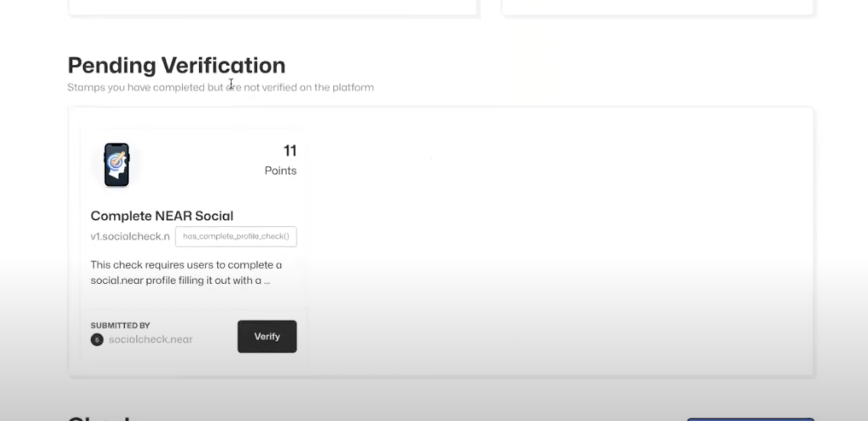Viewport: 868px width, 421px height.
Task: Click the card panel above the heading, left side
Action: (272, 7)
